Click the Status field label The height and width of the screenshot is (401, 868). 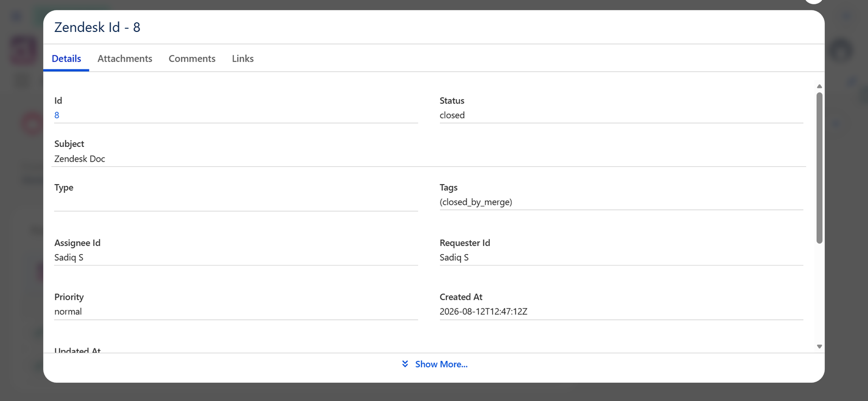click(x=452, y=101)
